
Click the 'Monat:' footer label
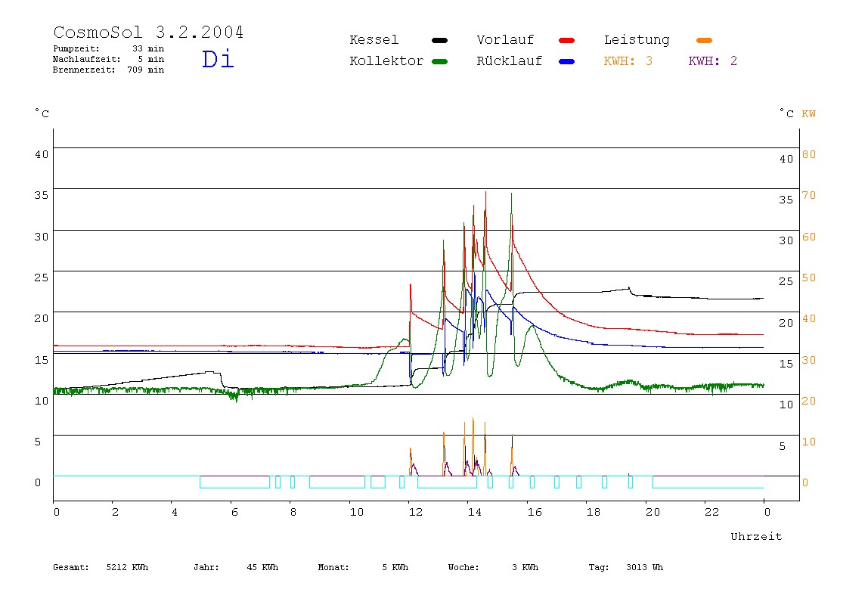point(333,567)
